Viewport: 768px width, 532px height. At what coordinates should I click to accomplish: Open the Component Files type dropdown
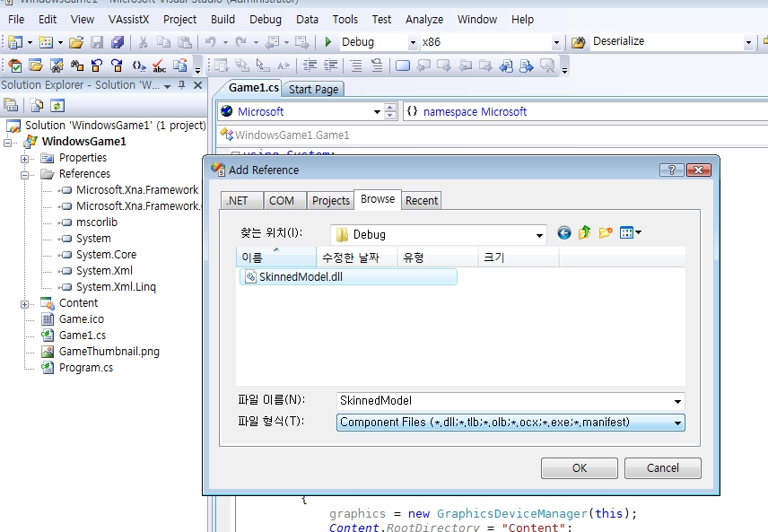[677, 423]
